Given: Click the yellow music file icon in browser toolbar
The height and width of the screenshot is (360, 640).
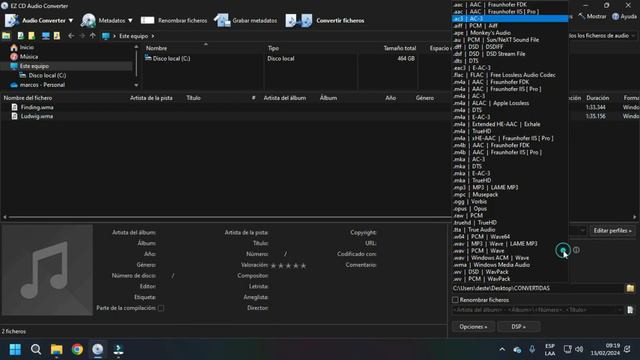Looking at the screenshot, I should pos(57,36).
